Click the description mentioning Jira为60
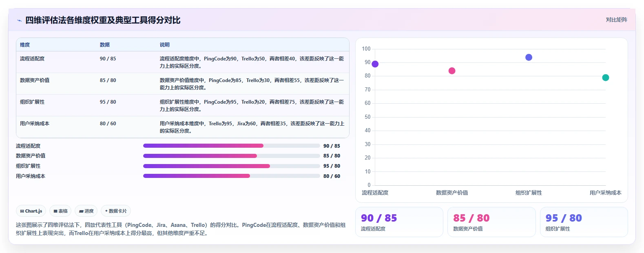Screen dimensions: 644x253 click(252, 127)
